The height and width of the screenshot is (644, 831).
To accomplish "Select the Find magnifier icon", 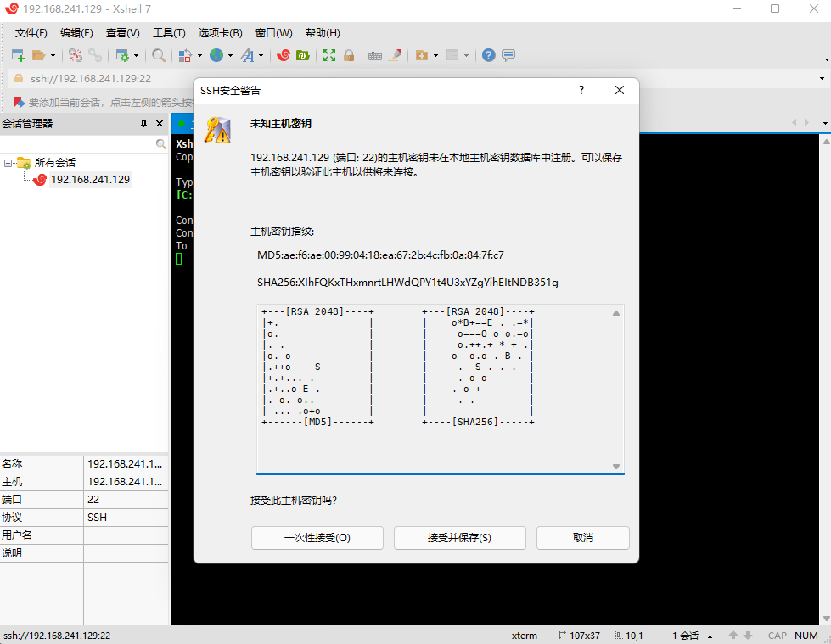I will tap(158, 55).
